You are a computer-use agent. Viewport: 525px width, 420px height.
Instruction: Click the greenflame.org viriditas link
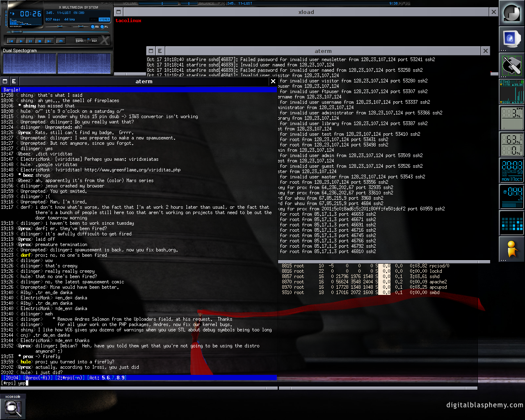tap(132, 170)
